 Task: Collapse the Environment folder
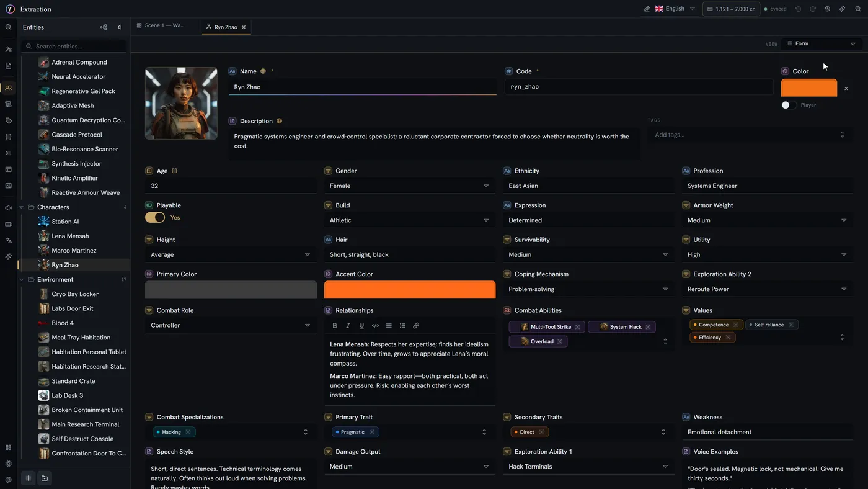click(x=22, y=280)
